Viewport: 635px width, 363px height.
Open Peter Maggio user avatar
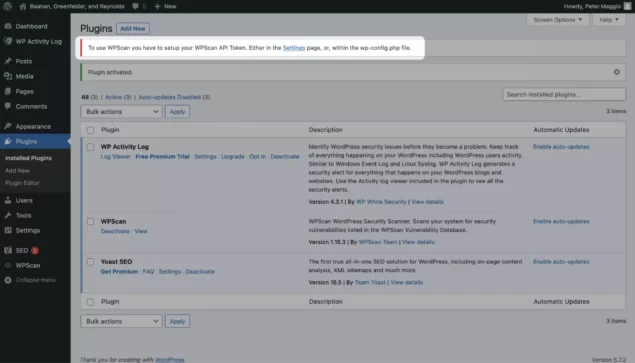pyautogui.click(x=627, y=6)
